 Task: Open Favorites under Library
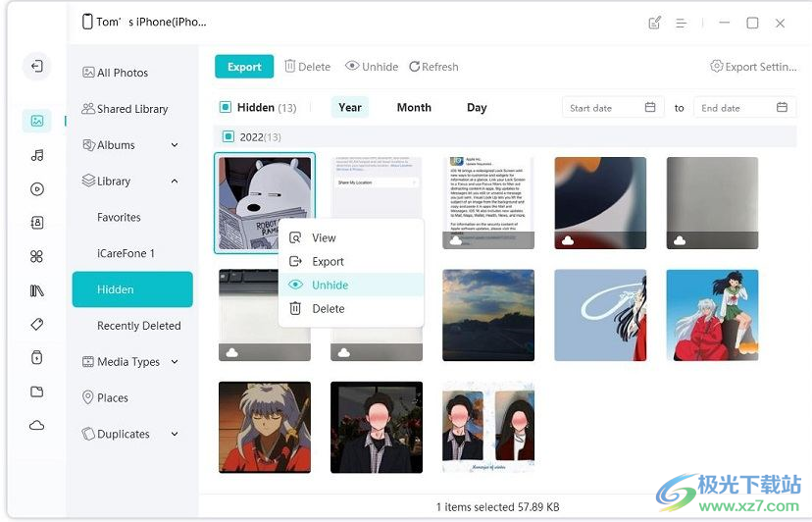coord(119,217)
